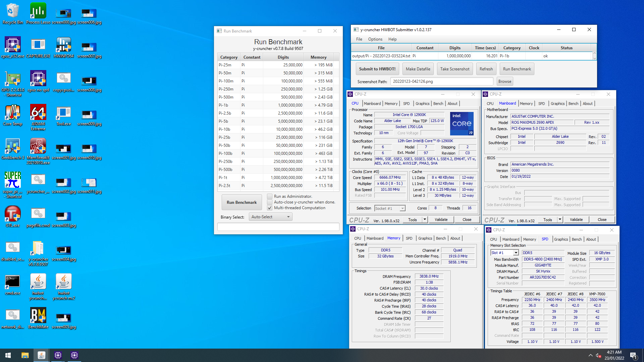
Task: Launch AIDA64 Extreme desktop icon
Action: (x=38, y=117)
